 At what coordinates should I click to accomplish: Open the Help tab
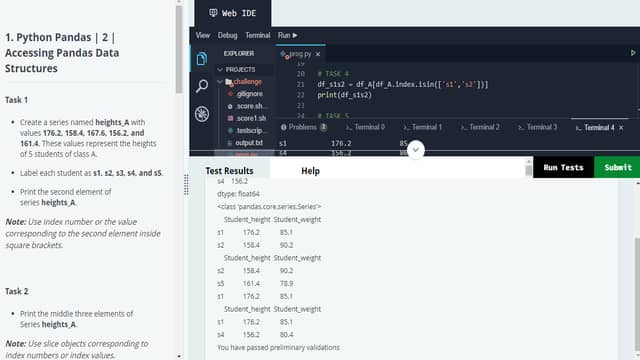(x=311, y=171)
